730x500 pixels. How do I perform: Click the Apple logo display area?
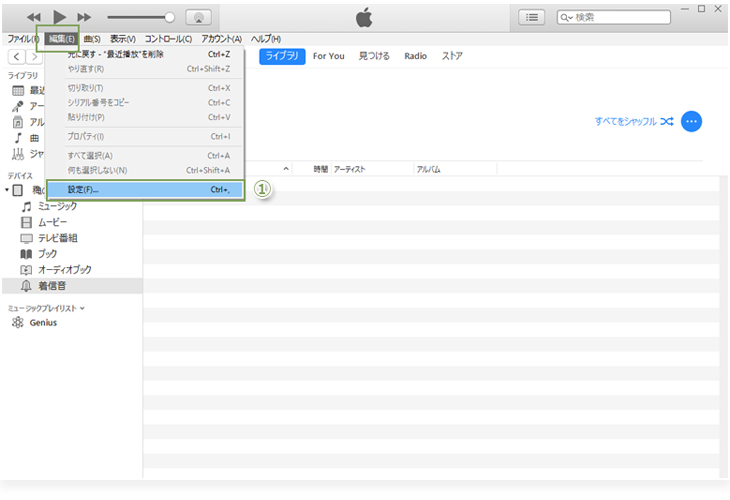pos(364,18)
